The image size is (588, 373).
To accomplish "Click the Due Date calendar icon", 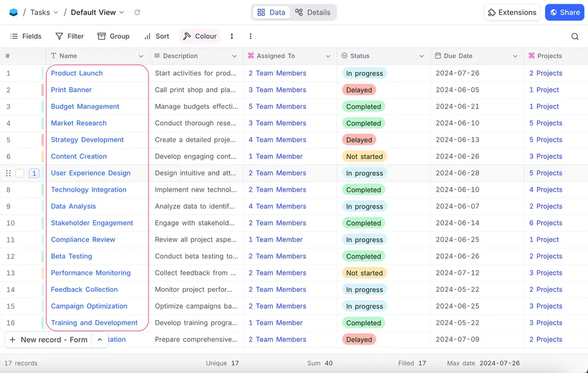I will [x=438, y=56].
